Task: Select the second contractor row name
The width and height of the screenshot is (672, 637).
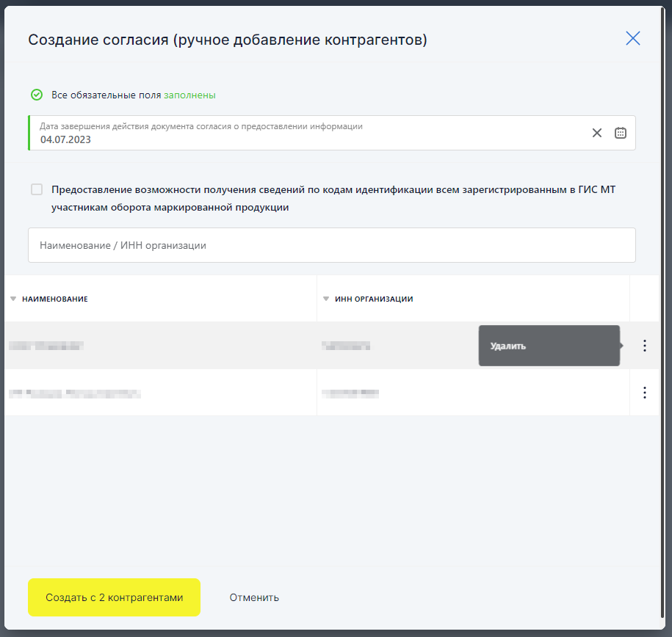Action: (x=75, y=393)
